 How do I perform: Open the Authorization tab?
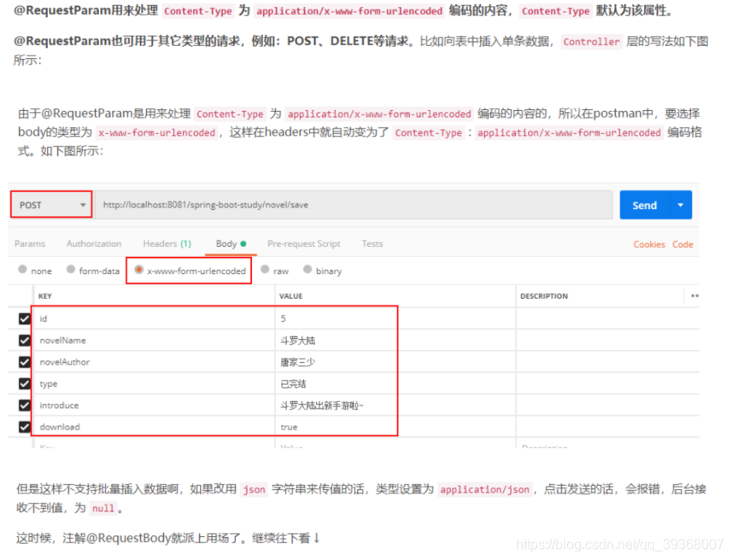pos(94,243)
